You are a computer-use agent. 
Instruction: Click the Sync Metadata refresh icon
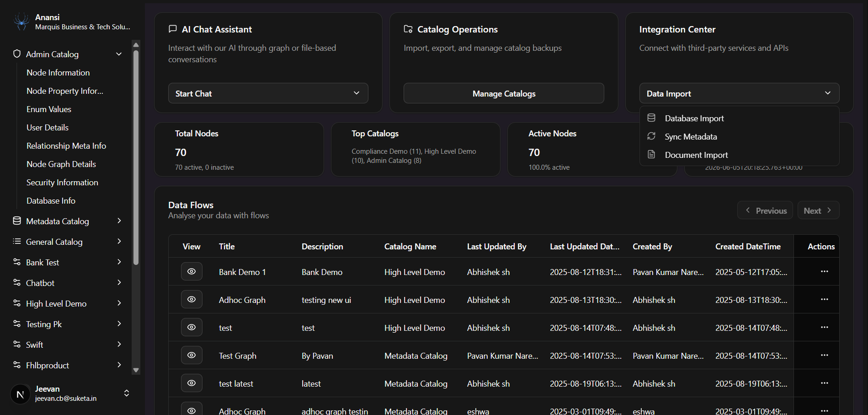tap(651, 136)
